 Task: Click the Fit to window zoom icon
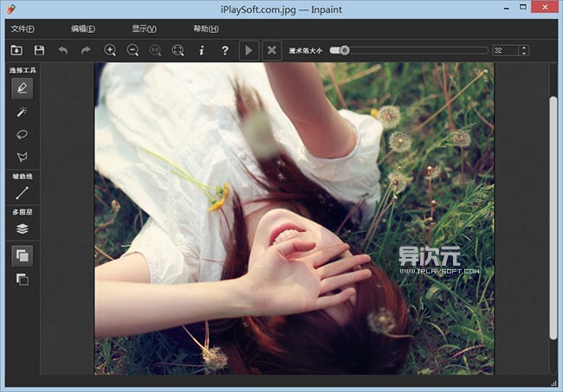(x=178, y=51)
